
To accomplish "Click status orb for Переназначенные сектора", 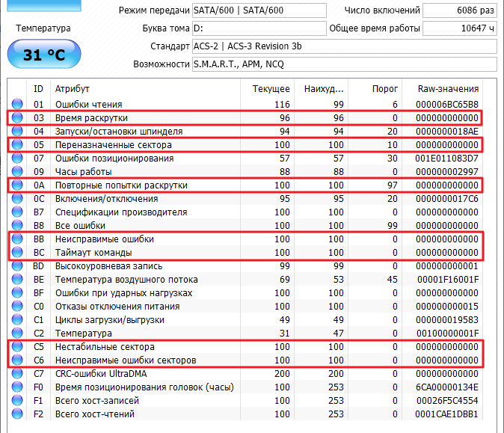I will click(17, 145).
